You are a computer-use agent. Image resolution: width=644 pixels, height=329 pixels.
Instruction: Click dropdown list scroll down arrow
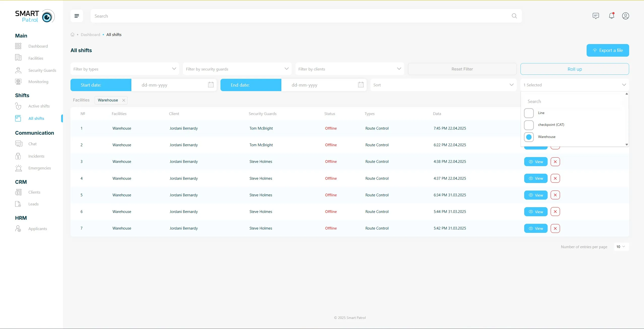(x=627, y=144)
